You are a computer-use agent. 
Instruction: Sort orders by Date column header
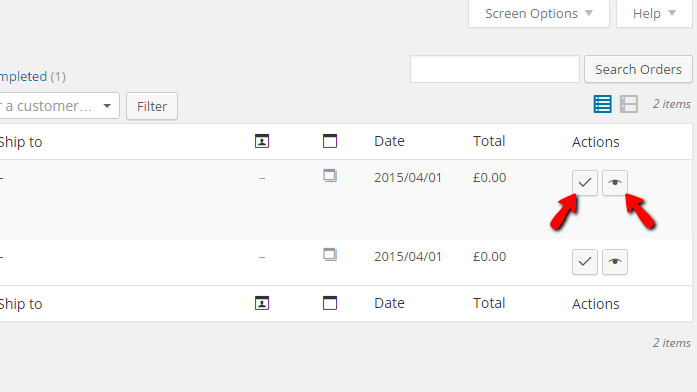(389, 141)
